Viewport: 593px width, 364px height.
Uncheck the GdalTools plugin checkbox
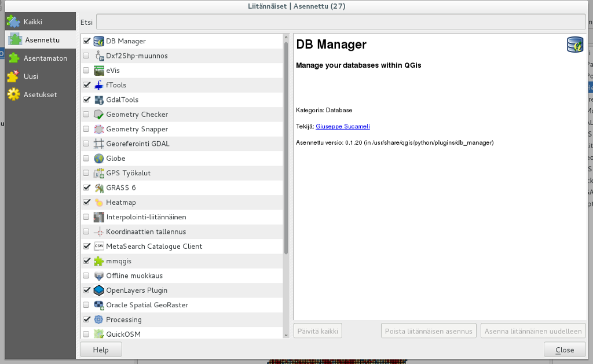click(87, 100)
